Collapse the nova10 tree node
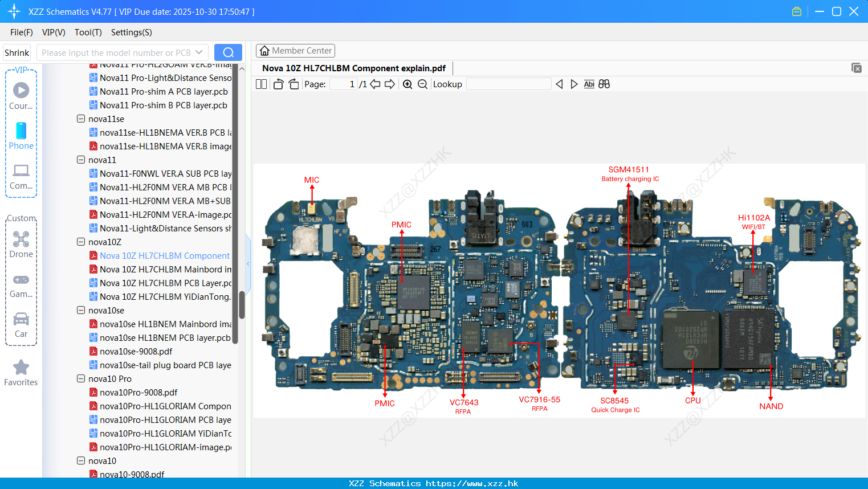This screenshot has height=489, width=868. [81, 461]
